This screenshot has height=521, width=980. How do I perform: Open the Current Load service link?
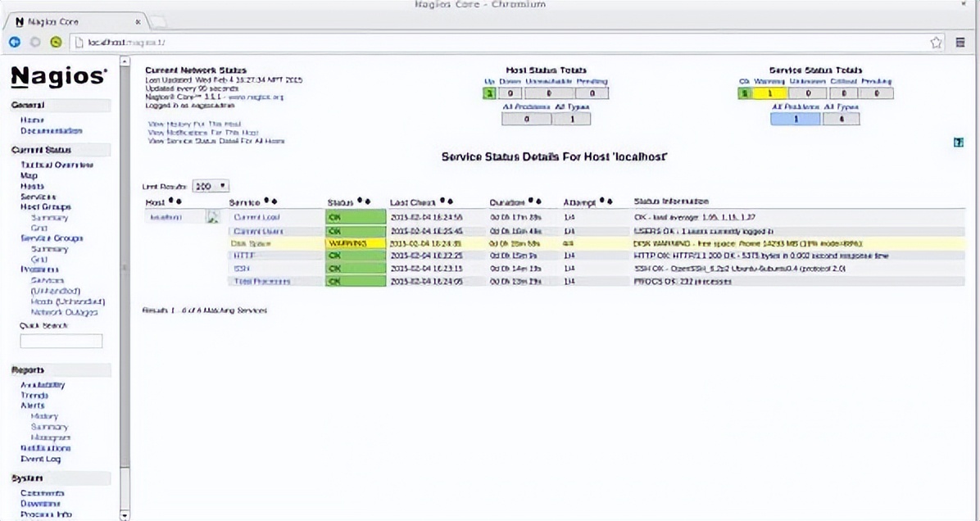tap(256, 218)
